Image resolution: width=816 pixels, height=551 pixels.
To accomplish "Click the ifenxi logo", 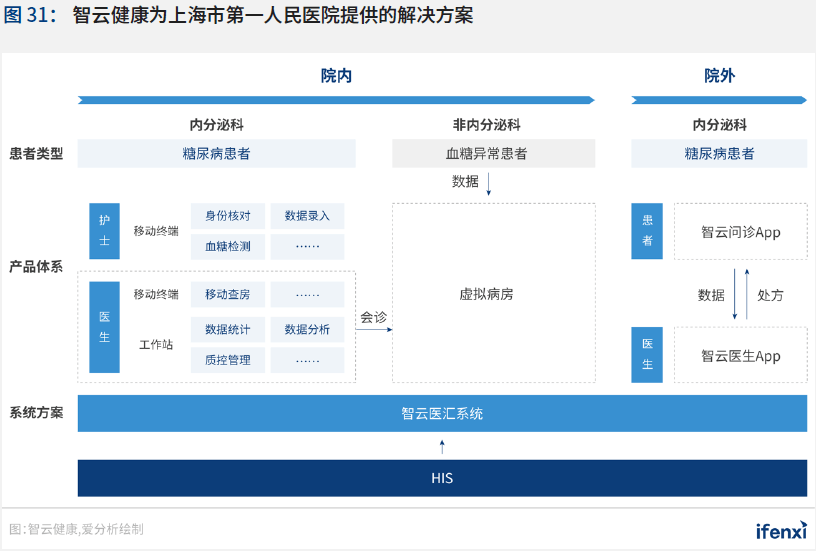I will pos(781,531).
